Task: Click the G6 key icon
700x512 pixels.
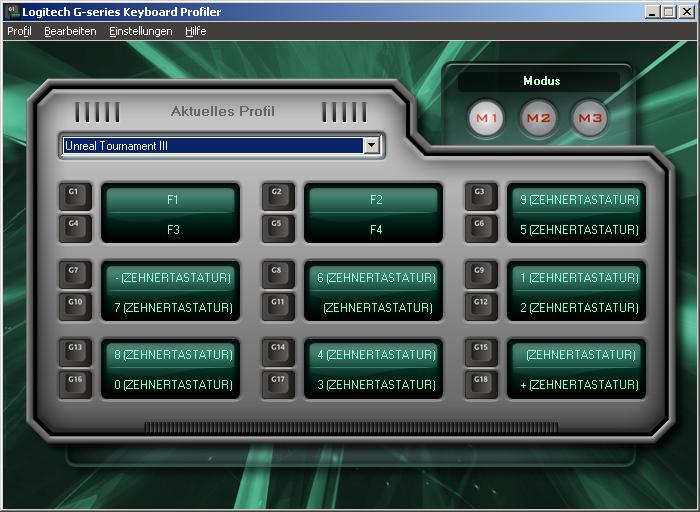Action: coord(481,228)
